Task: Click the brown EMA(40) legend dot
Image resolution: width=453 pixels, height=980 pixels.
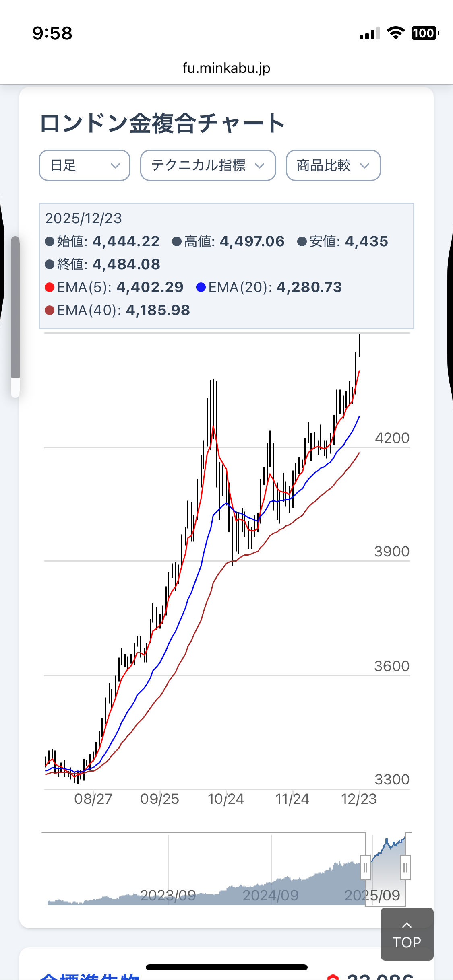Action: [50, 310]
